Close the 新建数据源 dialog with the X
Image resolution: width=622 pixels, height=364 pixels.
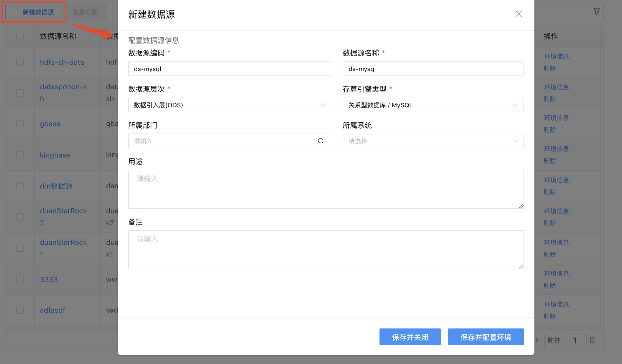tap(519, 14)
